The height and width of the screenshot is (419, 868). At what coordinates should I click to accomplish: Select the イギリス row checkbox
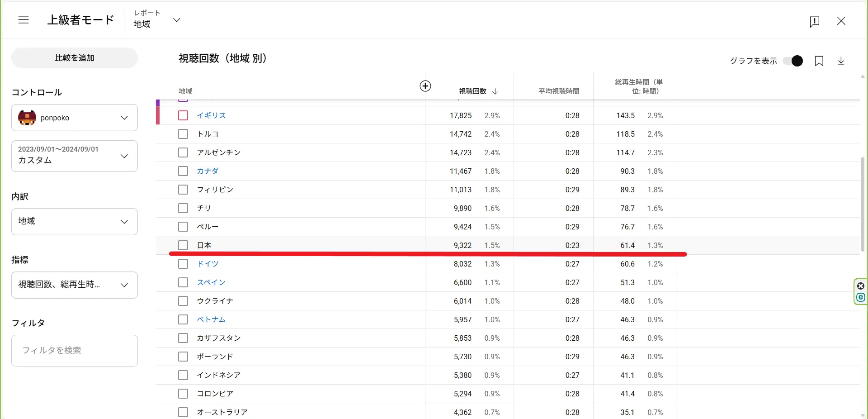coord(183,115)
